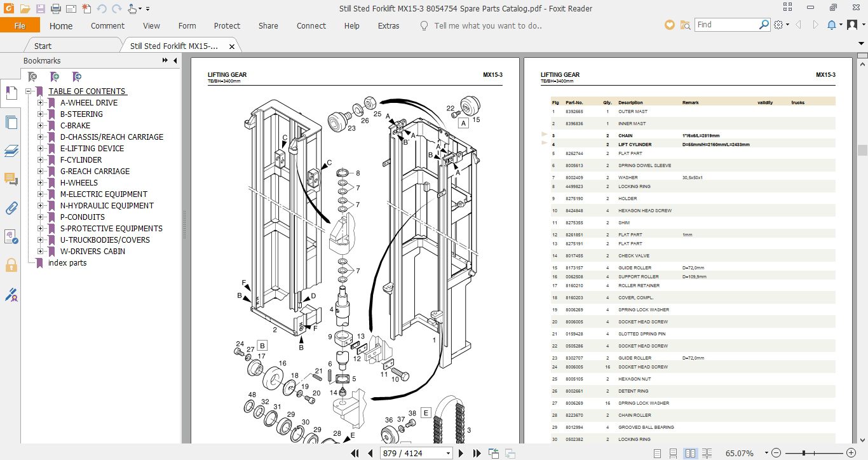Image resolution: width=868 pixels, height=460 pixels.
Task: Switch to the Home ribbon tab
Action: tap(61, 26)
